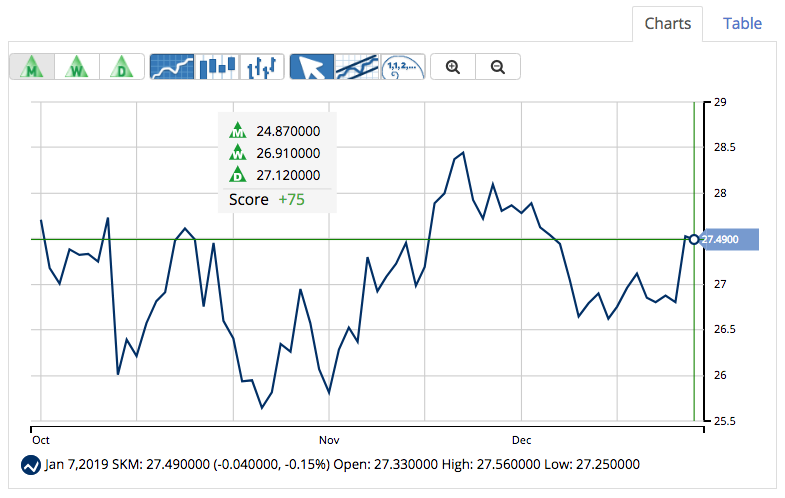This screenshot has height=498, width=785.
Task: Click the monthly triangle icon beside 24.870000
Action: [238, 131]
